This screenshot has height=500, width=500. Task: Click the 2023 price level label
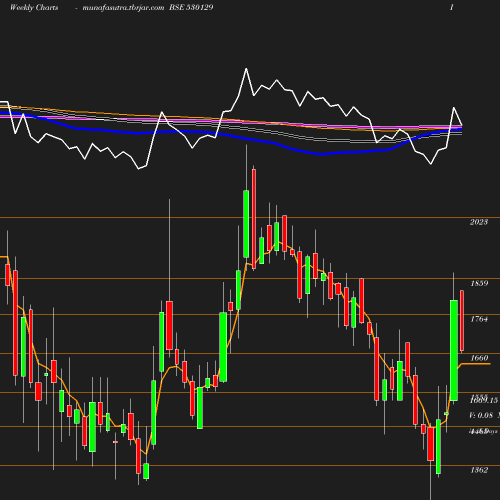click(479, 222)
